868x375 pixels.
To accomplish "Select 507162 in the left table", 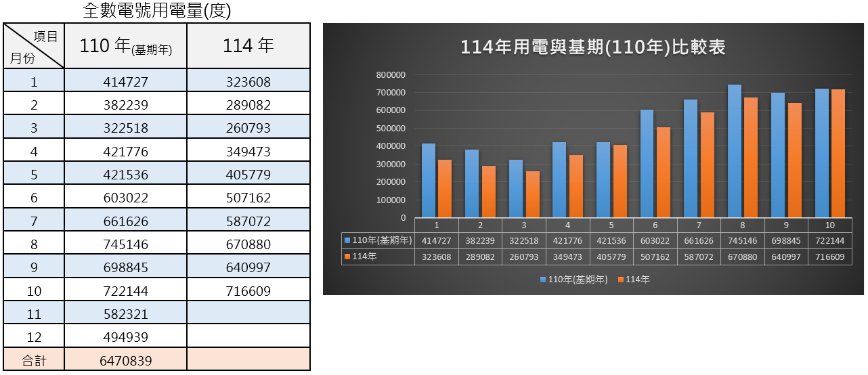I will click(248, 198).
